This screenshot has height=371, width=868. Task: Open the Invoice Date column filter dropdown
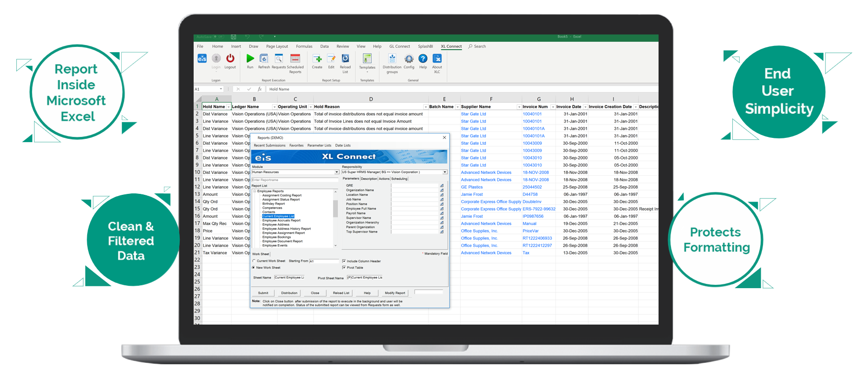click(585, 107)
